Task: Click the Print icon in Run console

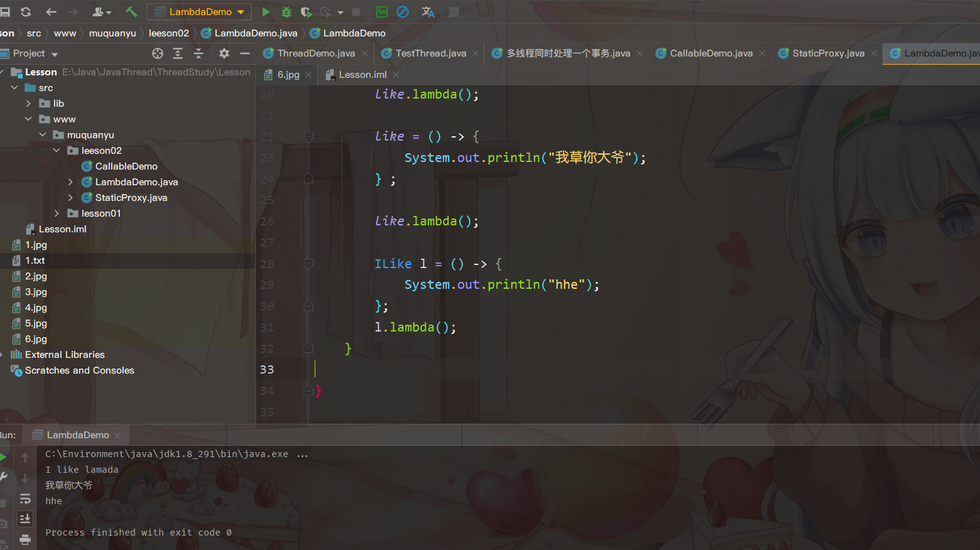Action: pyautogui.click(x=25, y=539)
